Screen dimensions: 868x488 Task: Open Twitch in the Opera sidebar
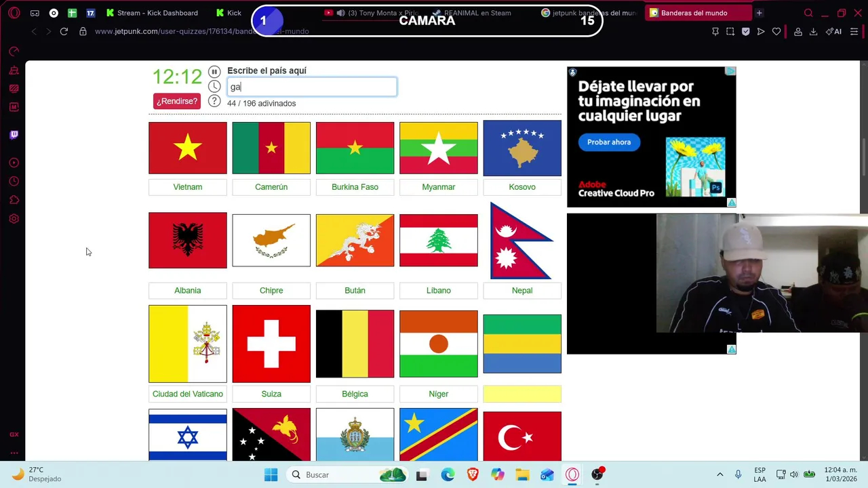pyautogui.click(x=14, y=134)
